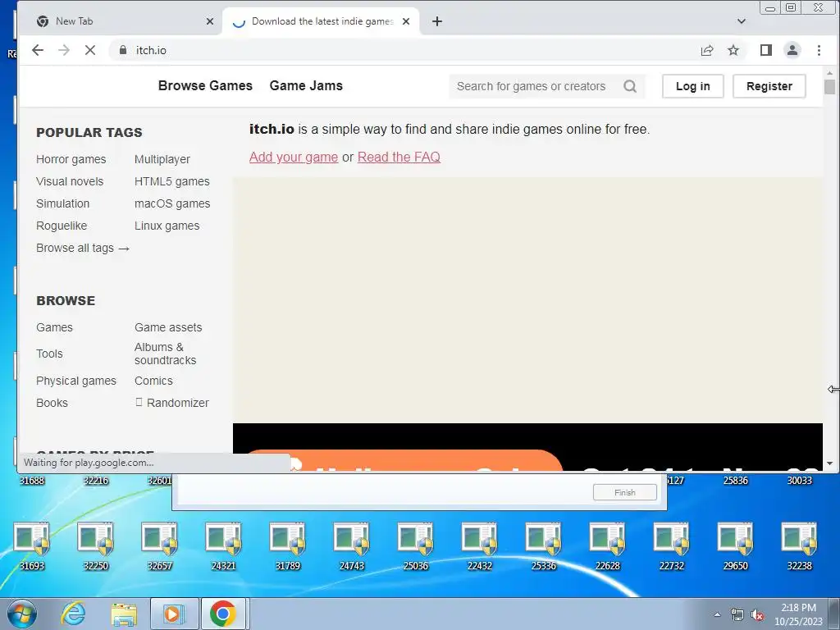Select desktop icon 29650
840x630 pixels.
736,546
